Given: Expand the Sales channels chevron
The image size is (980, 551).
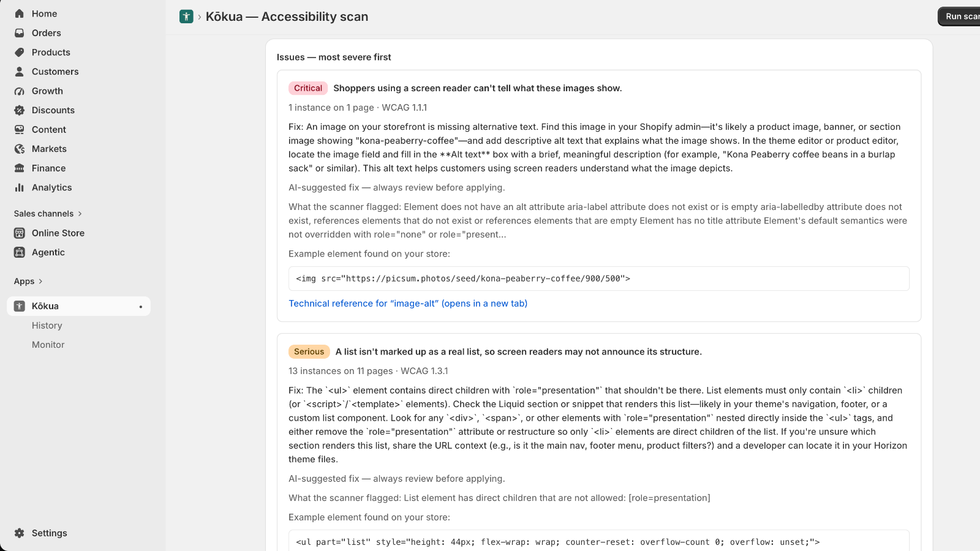Looking at the screenshot, I should click(80, 214).
